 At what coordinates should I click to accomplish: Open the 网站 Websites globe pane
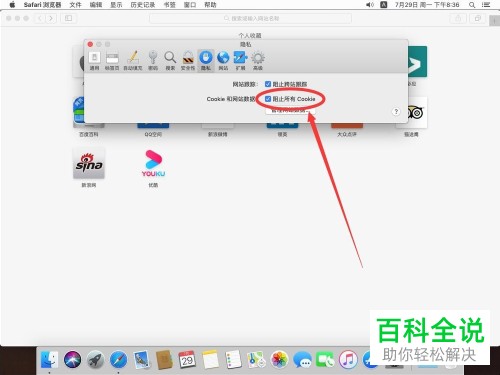[x=223, y=60]
